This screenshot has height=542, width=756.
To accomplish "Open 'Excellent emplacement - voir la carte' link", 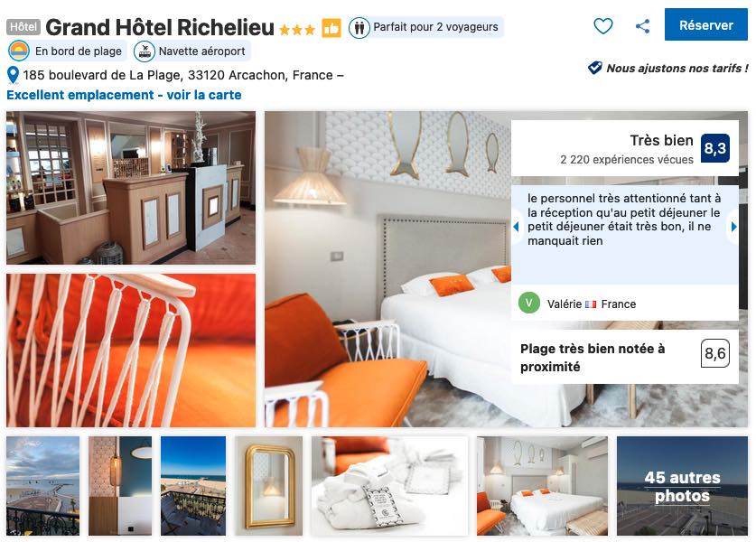I will click(x=124, y=95).
